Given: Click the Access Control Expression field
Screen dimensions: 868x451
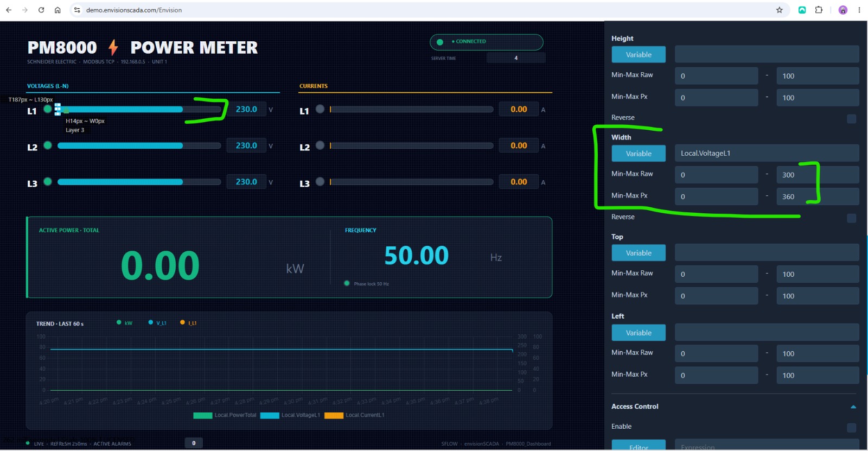Looking at the screenshot, I should pos(767,445).
